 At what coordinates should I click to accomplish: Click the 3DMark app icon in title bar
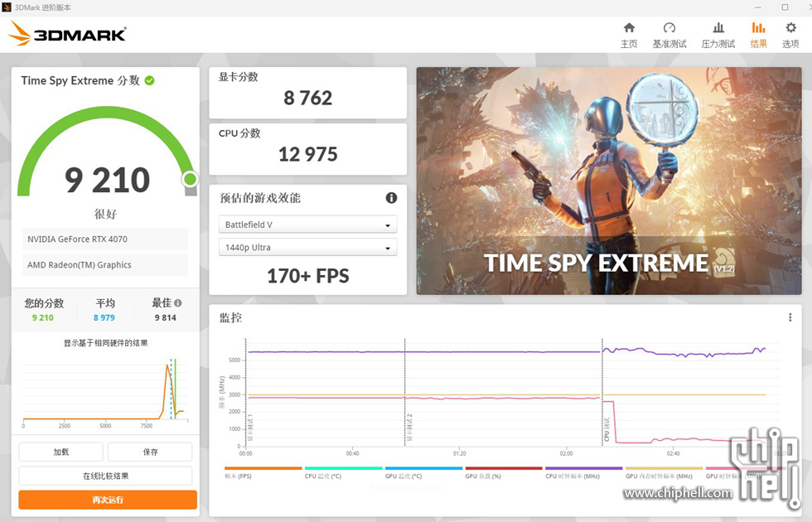(7, 7)
